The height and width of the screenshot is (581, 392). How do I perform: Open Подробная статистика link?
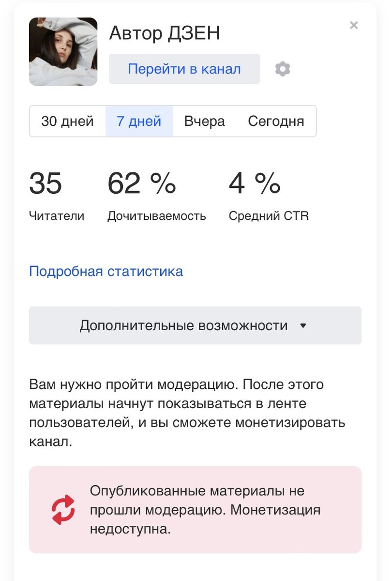[x=105, y=271]
